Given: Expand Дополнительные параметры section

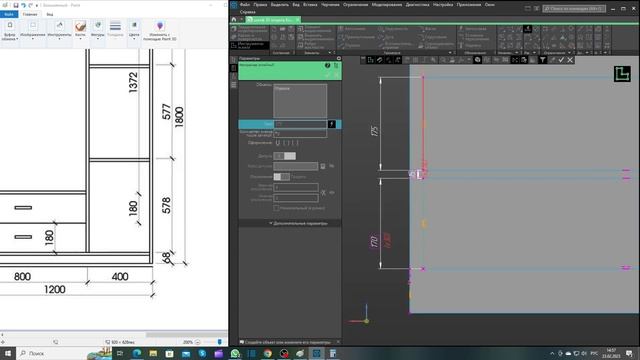Looking at the screenshot, I should pos(298,223).
